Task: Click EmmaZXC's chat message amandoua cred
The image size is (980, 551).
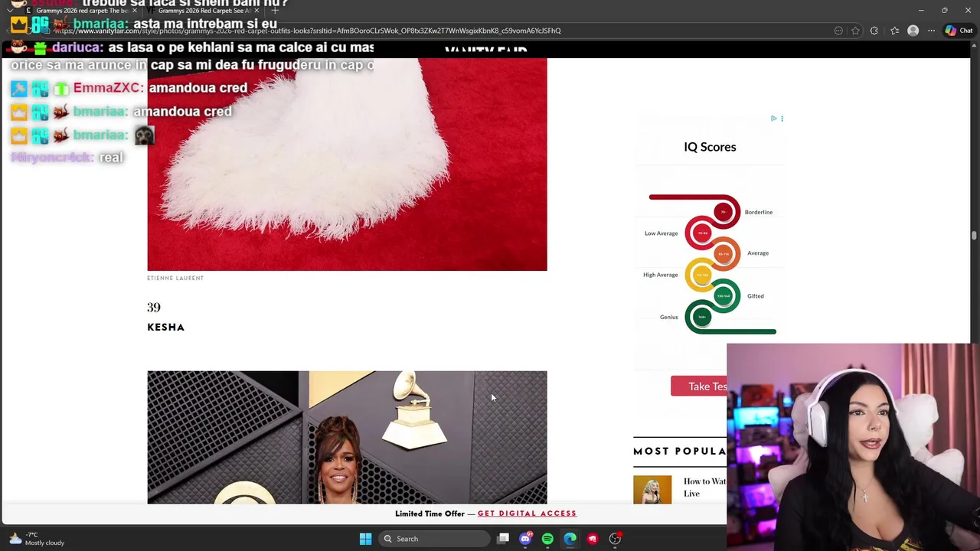Action: [198, 88]
